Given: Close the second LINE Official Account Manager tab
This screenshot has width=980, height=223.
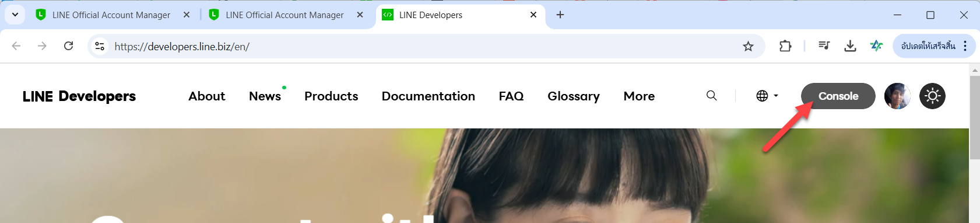Looking at the screenshot, I should click(x=360, y=15).
